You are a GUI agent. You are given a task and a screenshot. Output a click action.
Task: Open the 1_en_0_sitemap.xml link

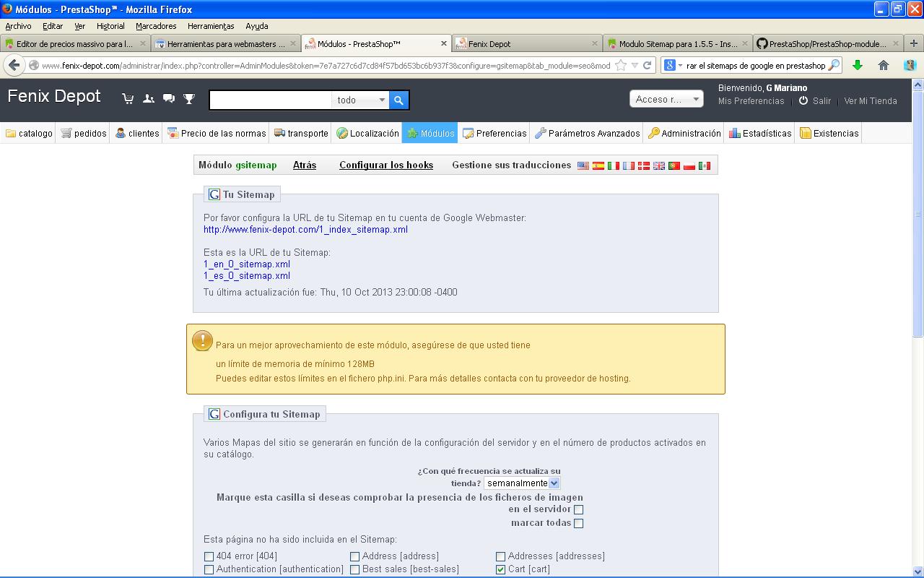[x=247, y=264]
